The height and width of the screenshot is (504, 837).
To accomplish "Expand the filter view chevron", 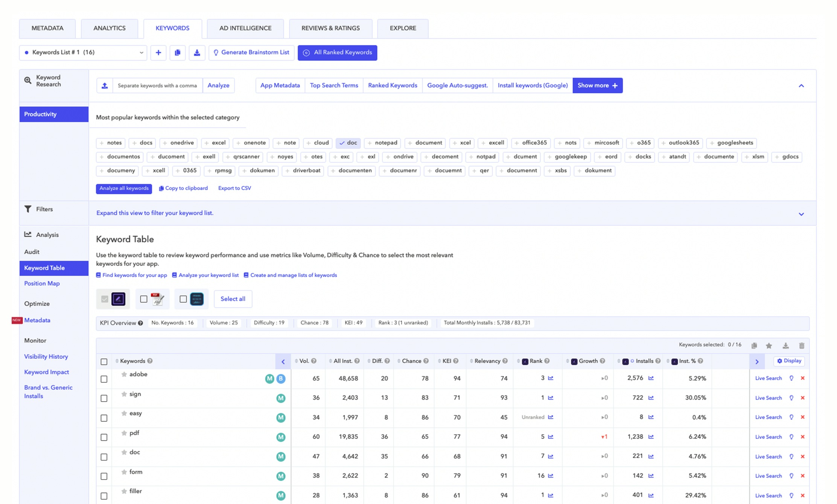I will [x=801, y=214].
